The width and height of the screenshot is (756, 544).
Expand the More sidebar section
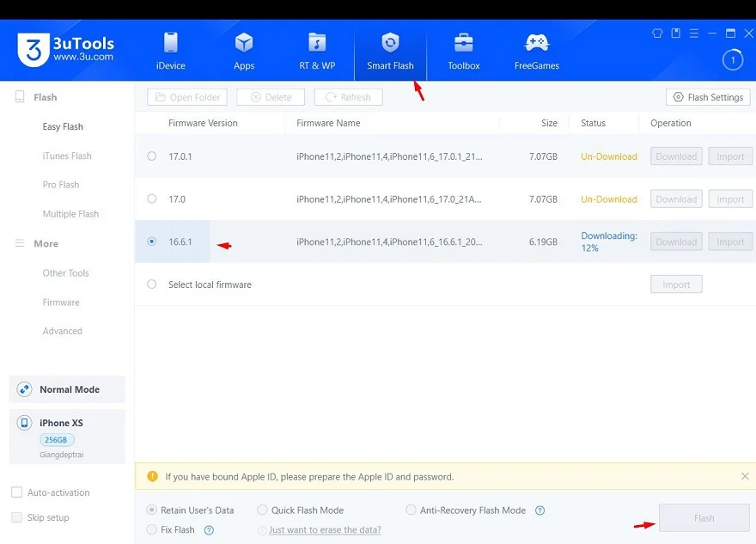tap(45, 244)
